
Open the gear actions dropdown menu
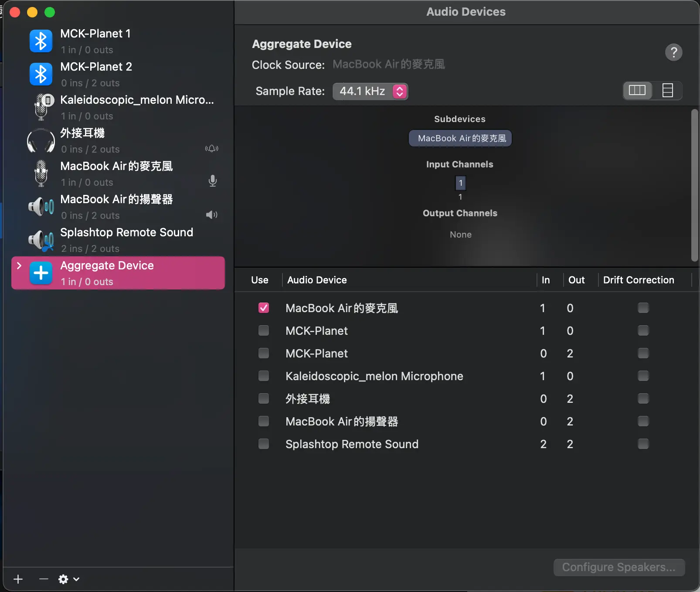coord(69,579)
